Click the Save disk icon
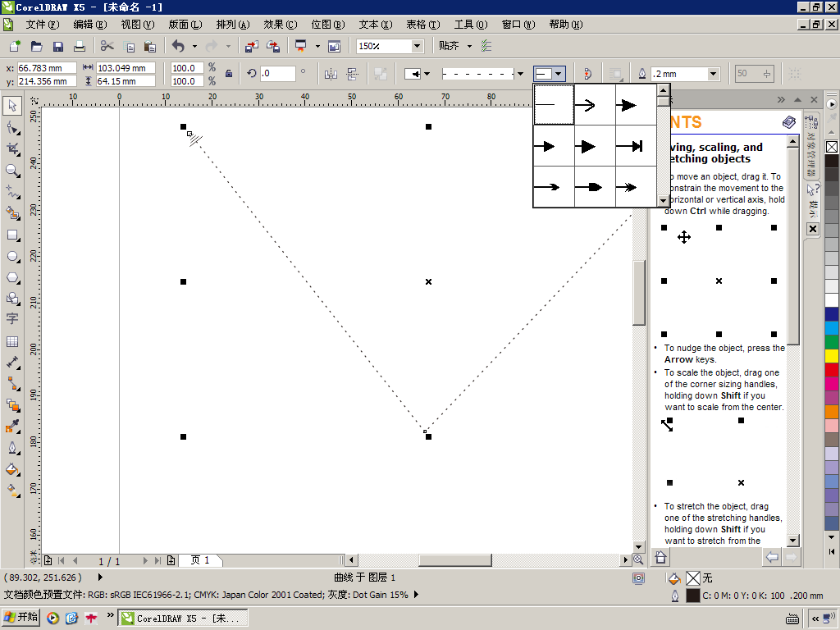Viewport: 840px width, 630px height. tap(58, 46)
